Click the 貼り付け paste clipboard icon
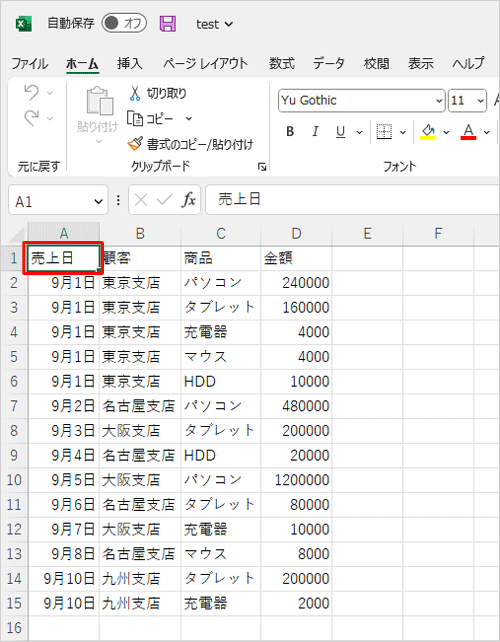500x642 pixels. tap(100, 101)
